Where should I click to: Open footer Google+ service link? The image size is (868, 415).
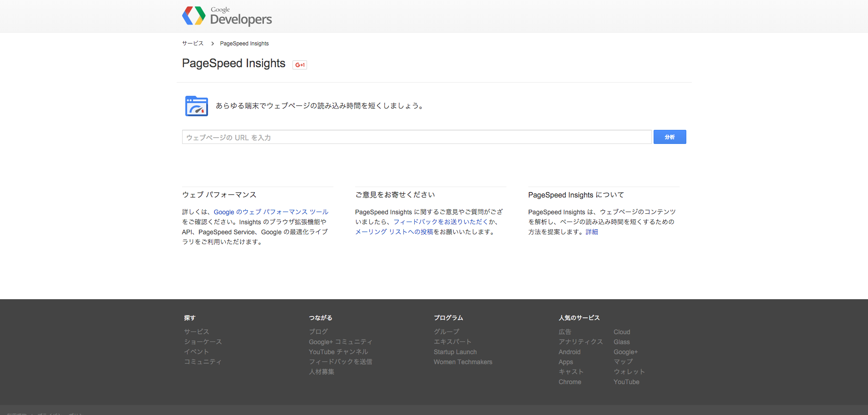pos(626,352)
